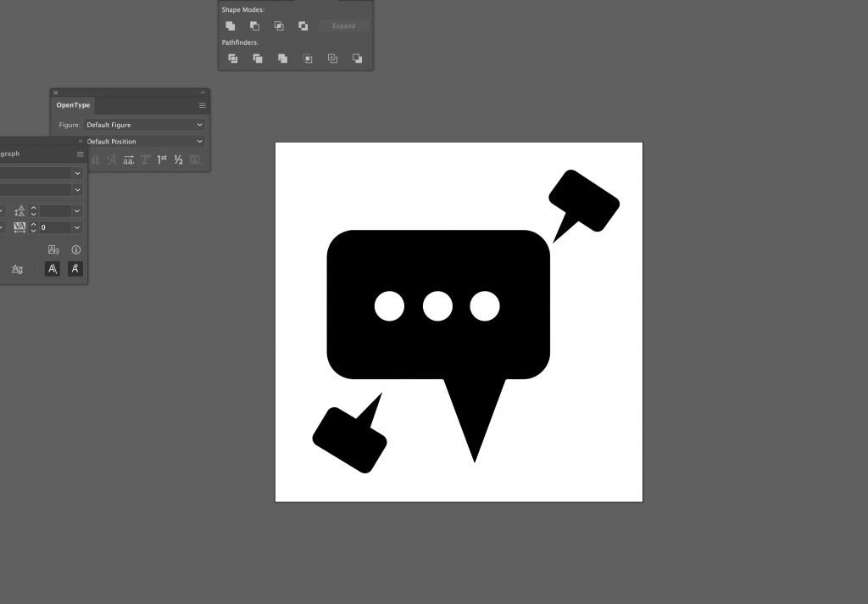
Task: Select the OpenType tab
Action: tap(73, 105)
